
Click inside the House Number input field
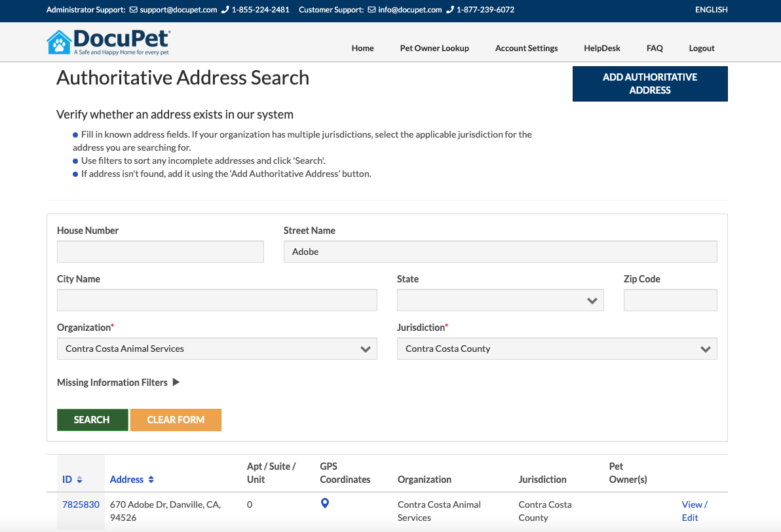click(160, 251)
